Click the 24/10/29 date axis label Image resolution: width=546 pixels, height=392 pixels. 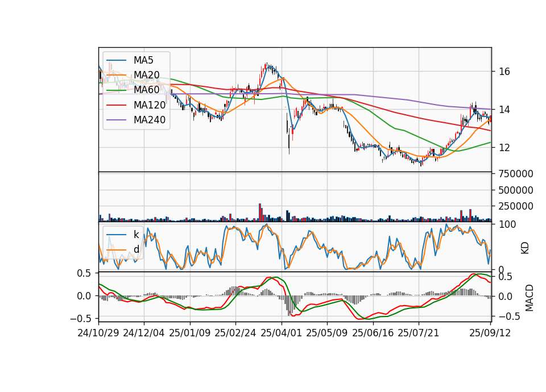98,333
